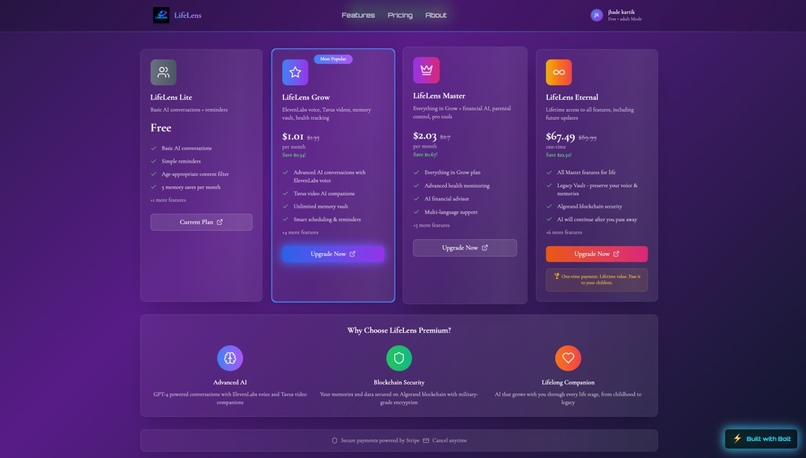Click external link icon on Eternal upgrade button
The image size is (806, 458).
[x=616, y=254]
